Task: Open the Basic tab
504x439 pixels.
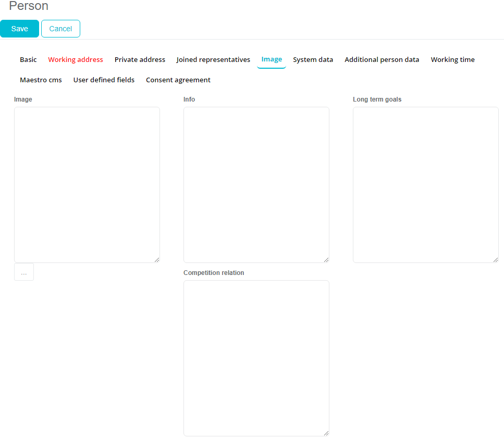Action: 28,60
